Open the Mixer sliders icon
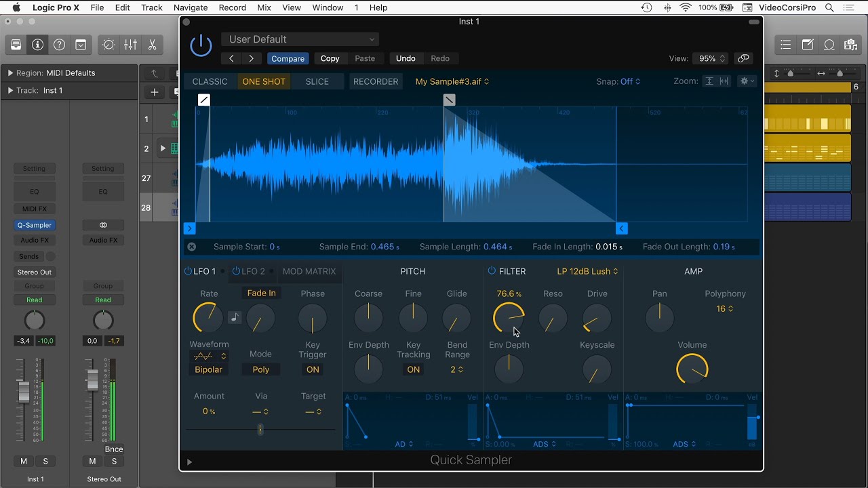868x488 pixels. tap(130, 45)
